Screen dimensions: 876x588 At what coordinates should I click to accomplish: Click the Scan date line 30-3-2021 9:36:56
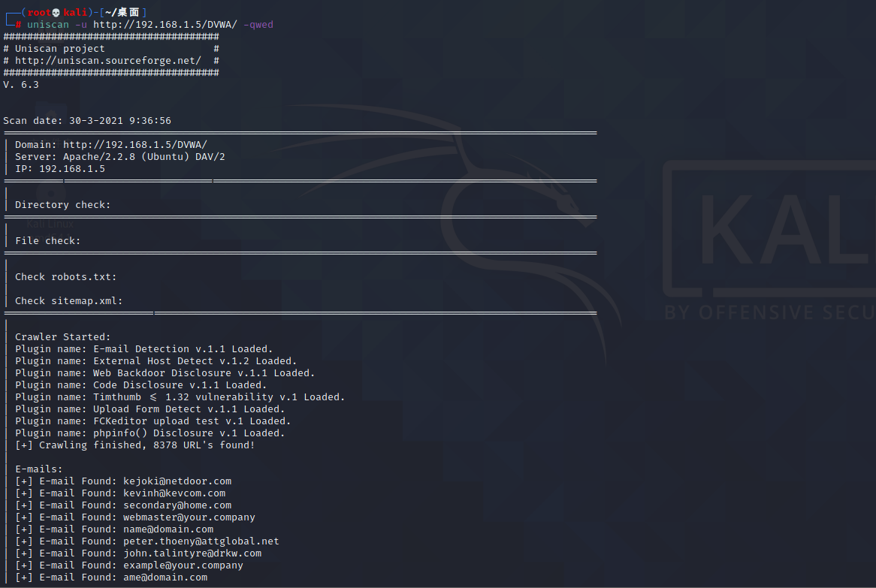click(87, 121)
